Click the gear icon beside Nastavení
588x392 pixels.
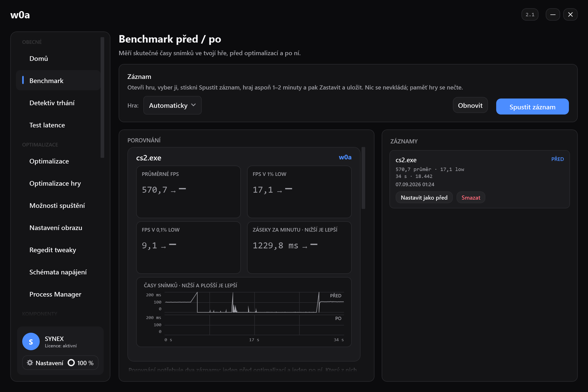(x=30, y=363)
